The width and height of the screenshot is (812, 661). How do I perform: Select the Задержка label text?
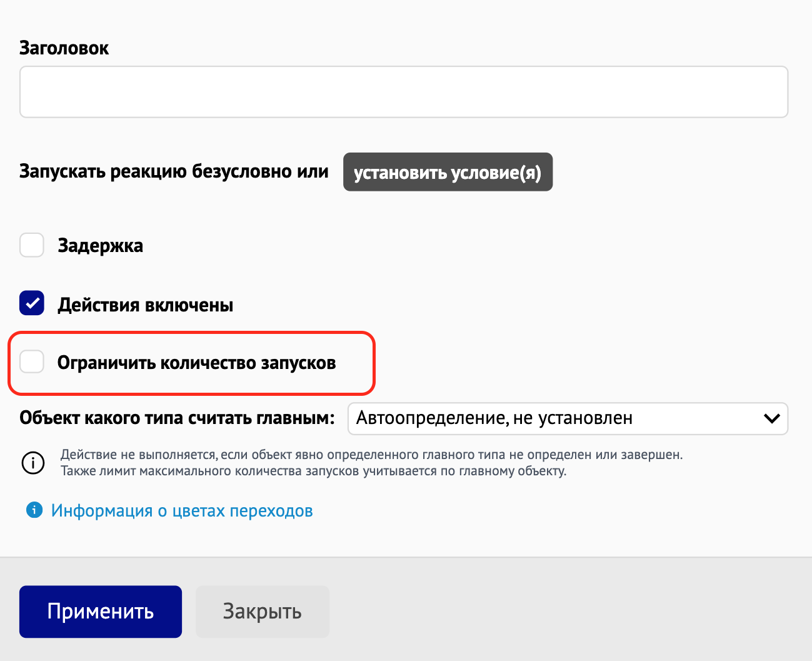[x=101, y=246]
